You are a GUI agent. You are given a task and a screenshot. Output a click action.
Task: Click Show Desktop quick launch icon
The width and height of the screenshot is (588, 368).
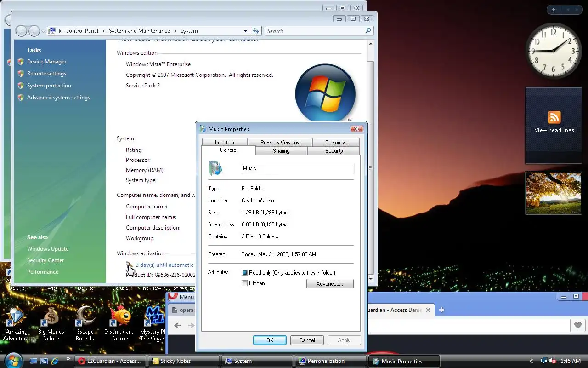coord(34,361)
